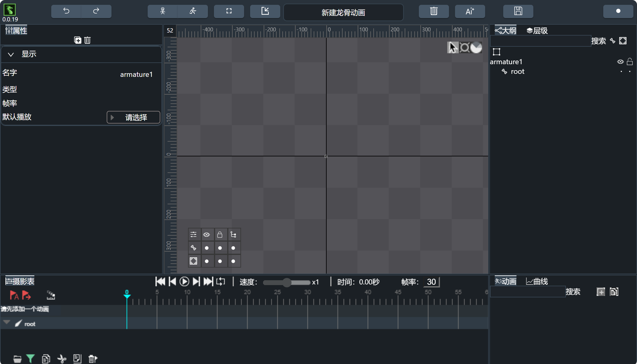Click the top toolbar trash button
The height and width of the screenshot is (364, 637).
tap(434, 11)
